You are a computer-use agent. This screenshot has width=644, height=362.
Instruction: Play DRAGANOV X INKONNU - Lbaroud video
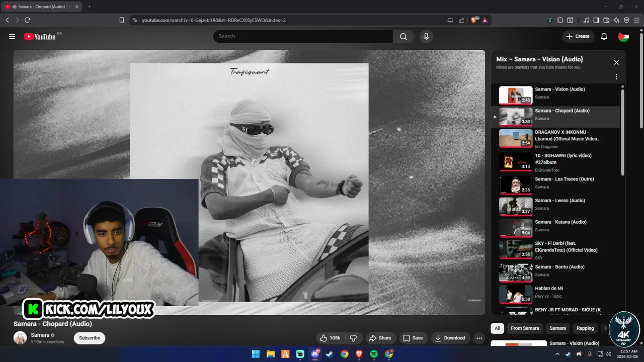(556, 138)
